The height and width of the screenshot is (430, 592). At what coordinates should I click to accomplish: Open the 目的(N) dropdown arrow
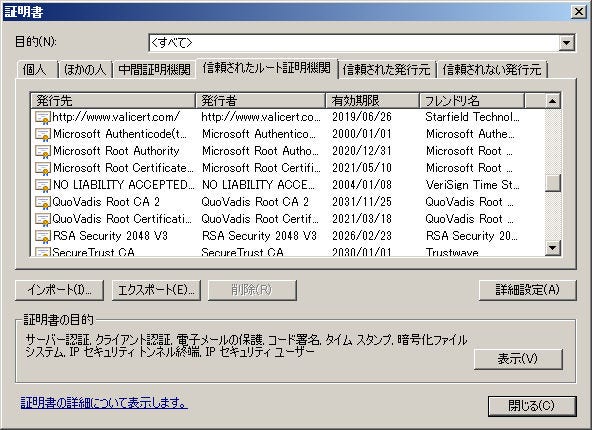[566, 43]
